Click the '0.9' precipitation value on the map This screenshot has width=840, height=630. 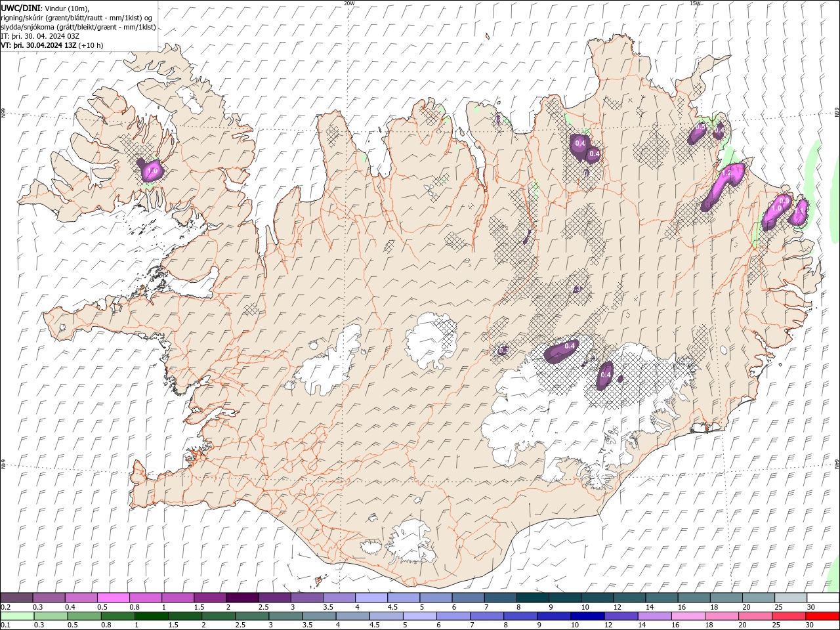[x=784, y=199]
